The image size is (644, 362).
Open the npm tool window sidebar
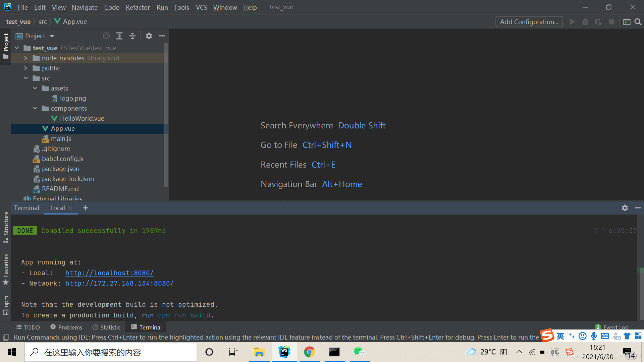[6, 305]
